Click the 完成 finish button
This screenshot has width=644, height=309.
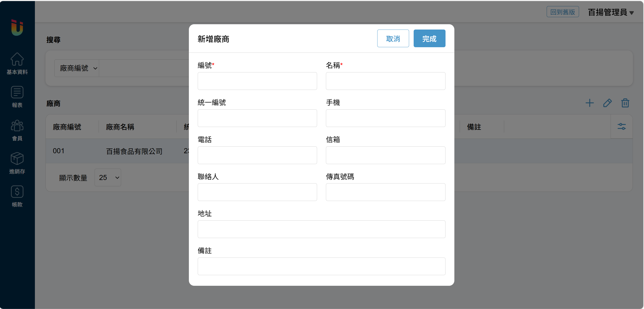(x=429, y=39)
